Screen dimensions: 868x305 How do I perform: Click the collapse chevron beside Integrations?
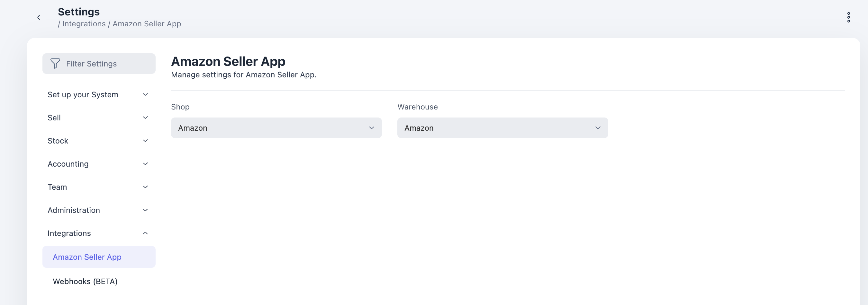pyautogui.click(x=145, y=233)
